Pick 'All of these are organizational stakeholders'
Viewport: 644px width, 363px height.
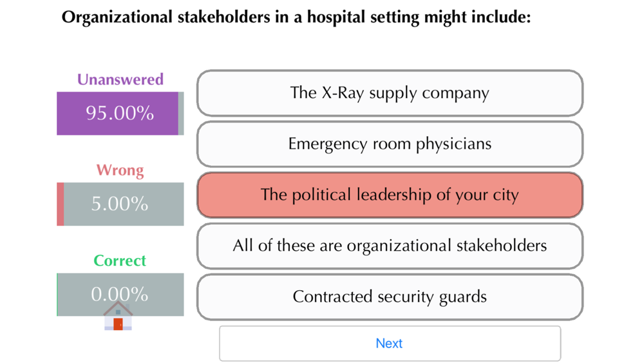click(390, 246)
